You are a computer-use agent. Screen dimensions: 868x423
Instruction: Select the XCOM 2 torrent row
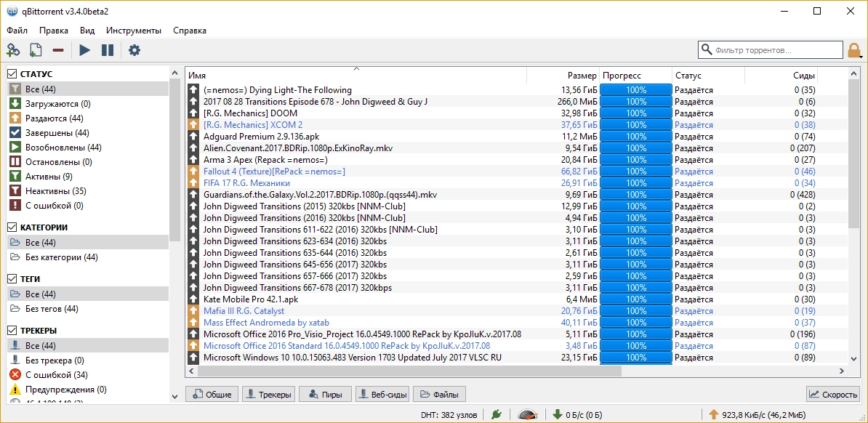[x=516, y=124]
